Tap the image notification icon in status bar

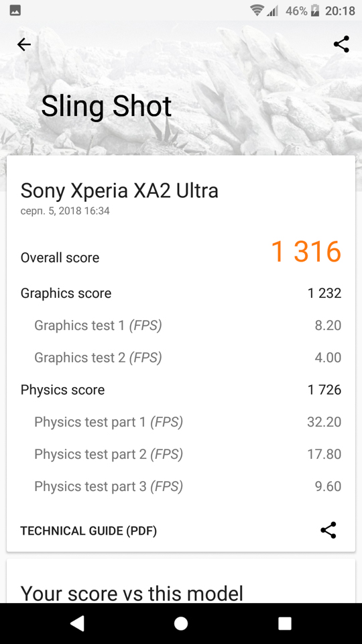(x=15, y=11)
